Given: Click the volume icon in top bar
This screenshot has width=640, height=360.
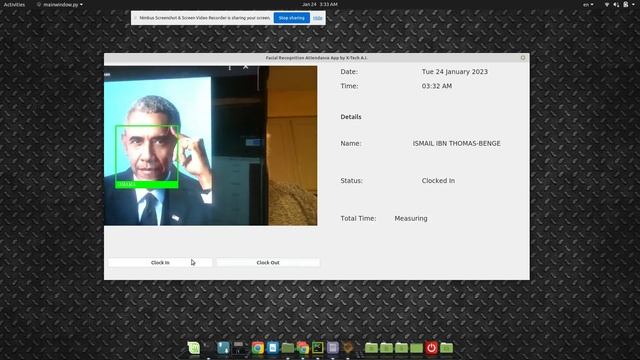Looking at the screenshot, I should click(616, 4).
